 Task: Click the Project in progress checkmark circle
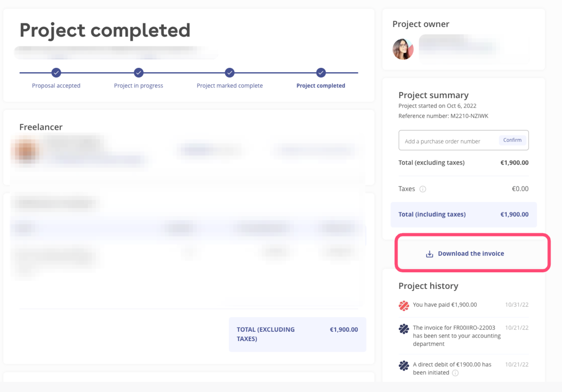click(x=138, y=72)
